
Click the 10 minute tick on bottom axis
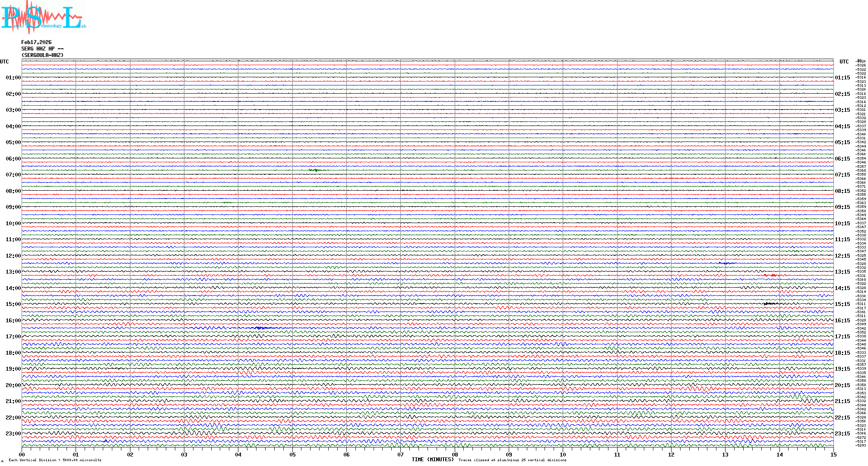coord(563,454)
